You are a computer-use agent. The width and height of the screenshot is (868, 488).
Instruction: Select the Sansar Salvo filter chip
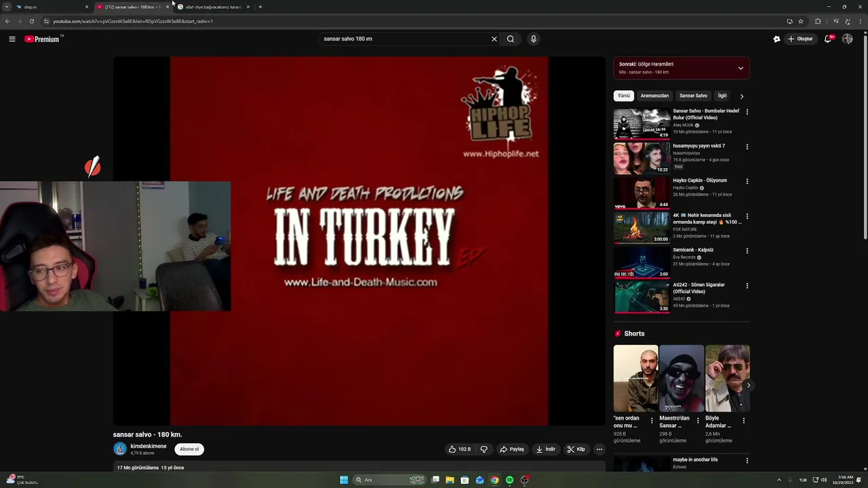[x=693, y=96]
